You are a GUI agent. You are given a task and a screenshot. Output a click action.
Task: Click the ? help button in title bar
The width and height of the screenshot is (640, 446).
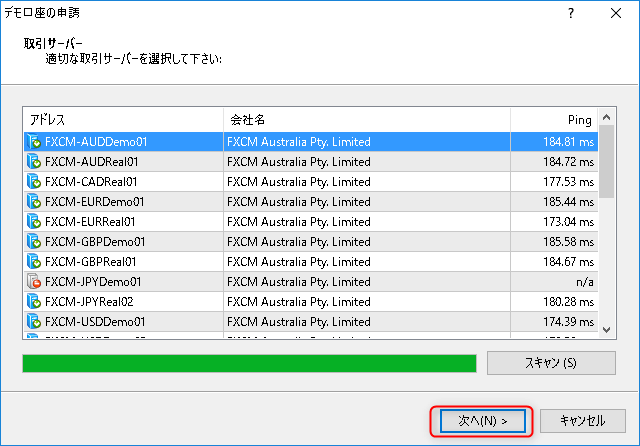point(571,13)
